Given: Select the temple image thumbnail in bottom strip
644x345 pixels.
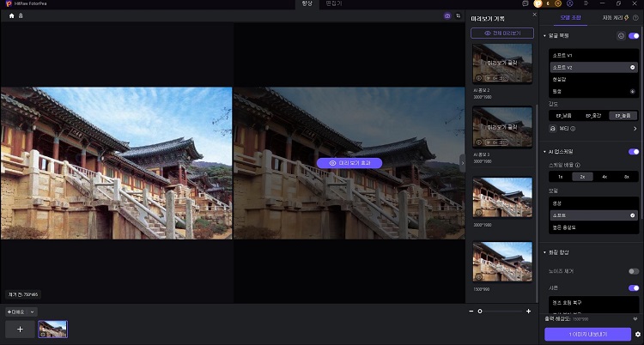Looking at the screenshot, I should pyautogui.click(x=53, y=330).
